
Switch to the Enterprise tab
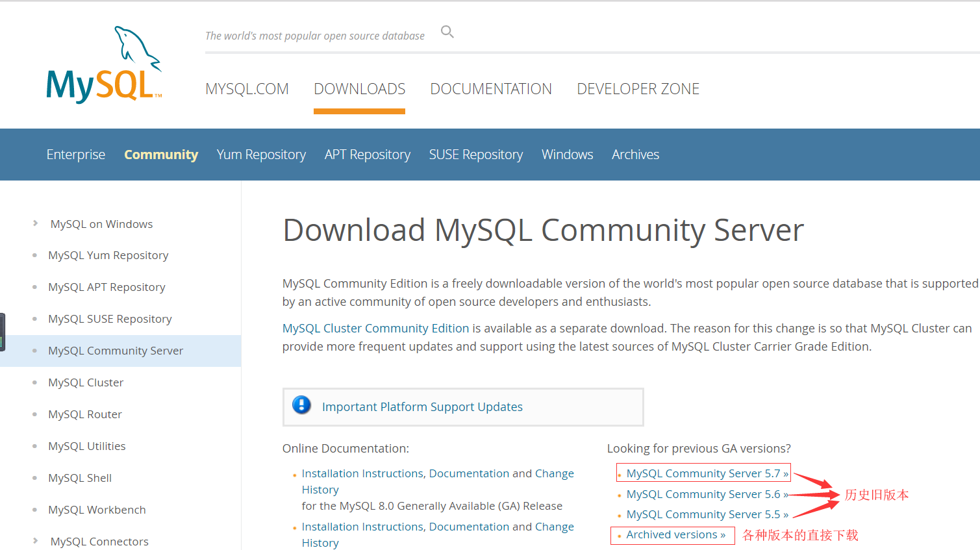click(x=76, y=155)
